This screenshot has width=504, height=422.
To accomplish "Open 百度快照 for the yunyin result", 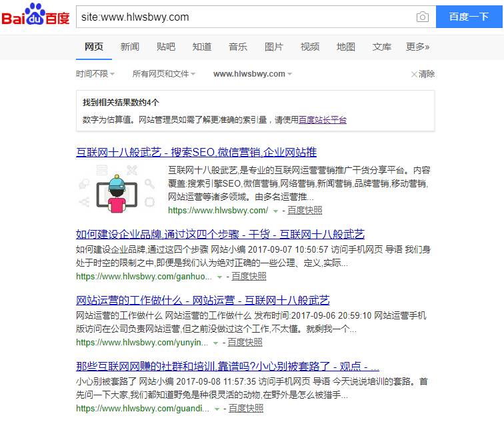I will (245, 342).
